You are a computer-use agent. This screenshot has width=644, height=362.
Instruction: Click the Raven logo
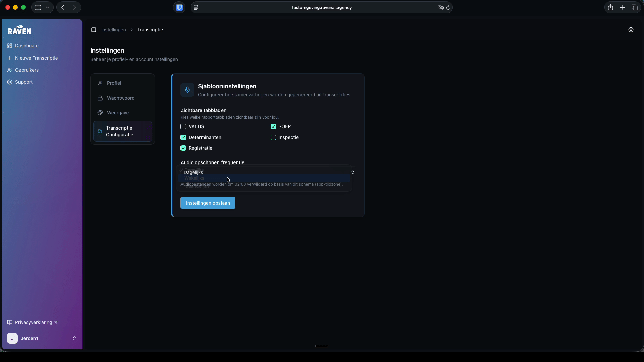tap(19, 30)
